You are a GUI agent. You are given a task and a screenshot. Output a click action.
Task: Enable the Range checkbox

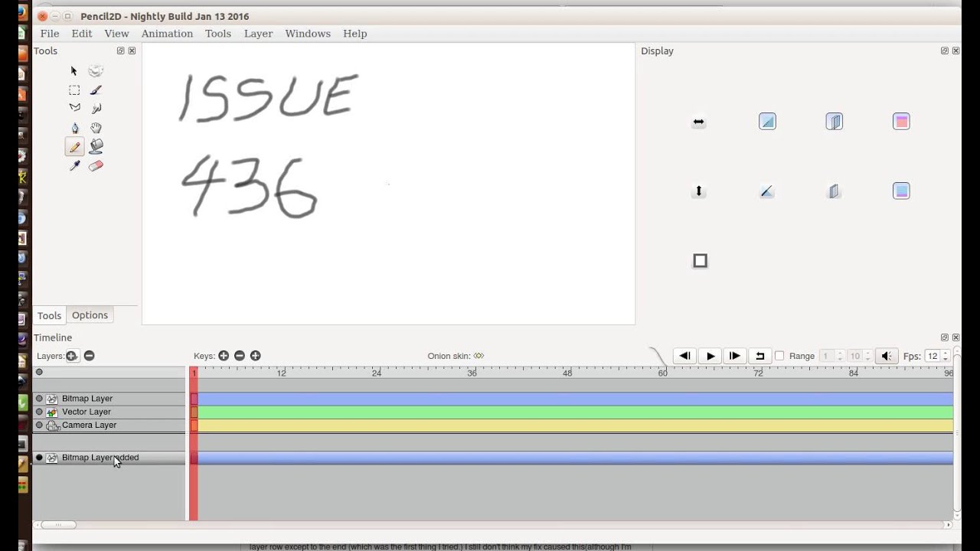(x=779, y=356)
